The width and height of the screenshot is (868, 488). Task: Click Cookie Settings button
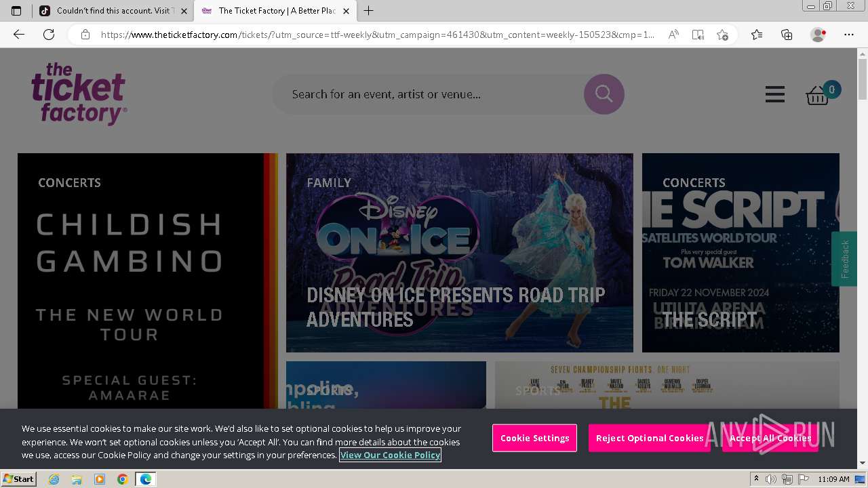click(534, 438)
